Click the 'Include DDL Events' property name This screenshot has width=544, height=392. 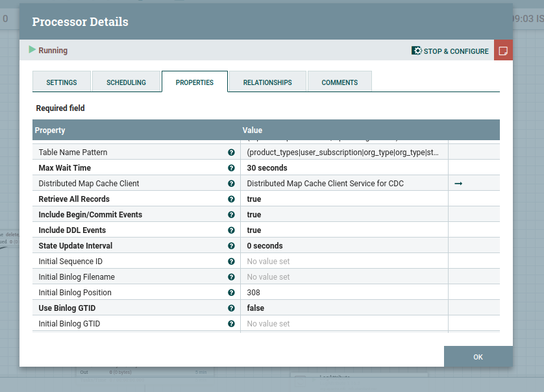[72, 230]
